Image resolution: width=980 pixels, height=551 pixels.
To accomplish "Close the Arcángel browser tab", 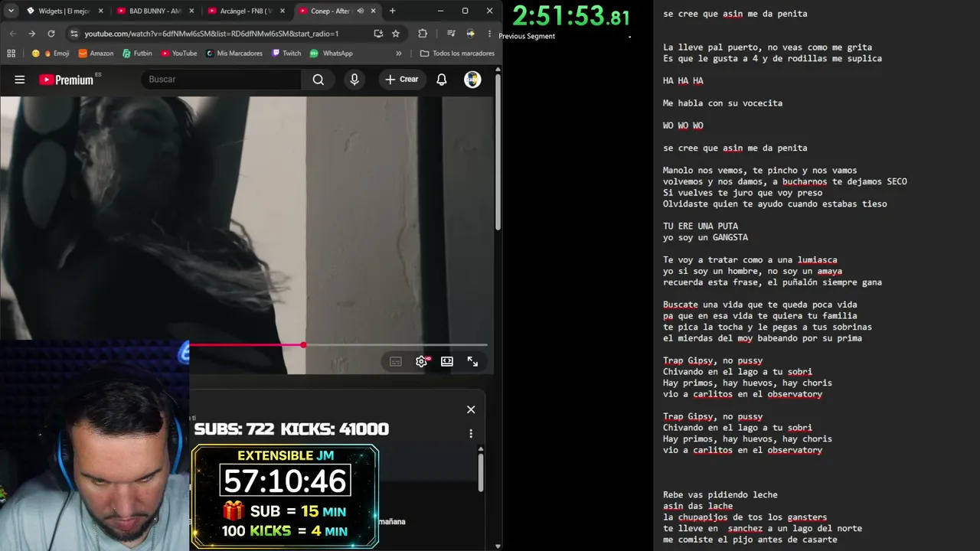I will (x=282, y=11).
